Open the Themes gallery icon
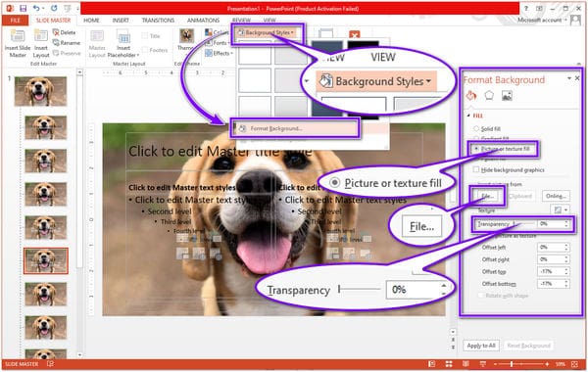Image resolution: width=588 pixels, height=372 pixels. pyautogui.click(x=186, y=36)
